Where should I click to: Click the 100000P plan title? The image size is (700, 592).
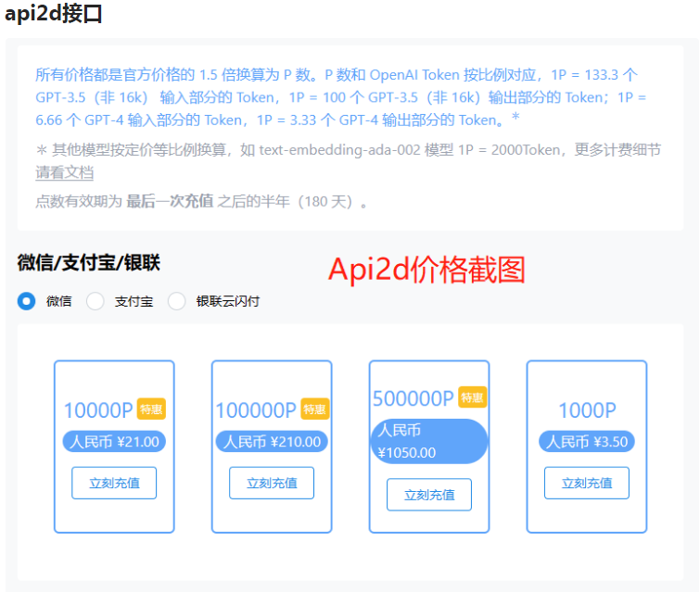[256, 410]
